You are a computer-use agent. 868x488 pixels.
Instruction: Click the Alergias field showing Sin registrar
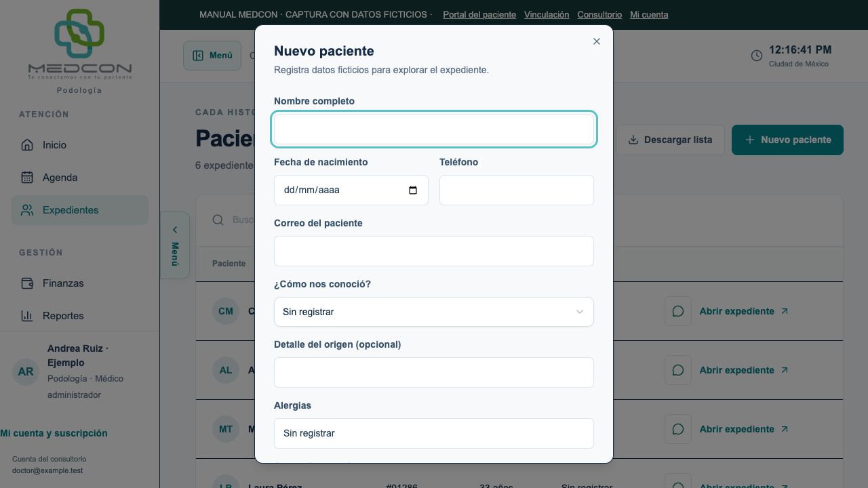click(434, 433)
